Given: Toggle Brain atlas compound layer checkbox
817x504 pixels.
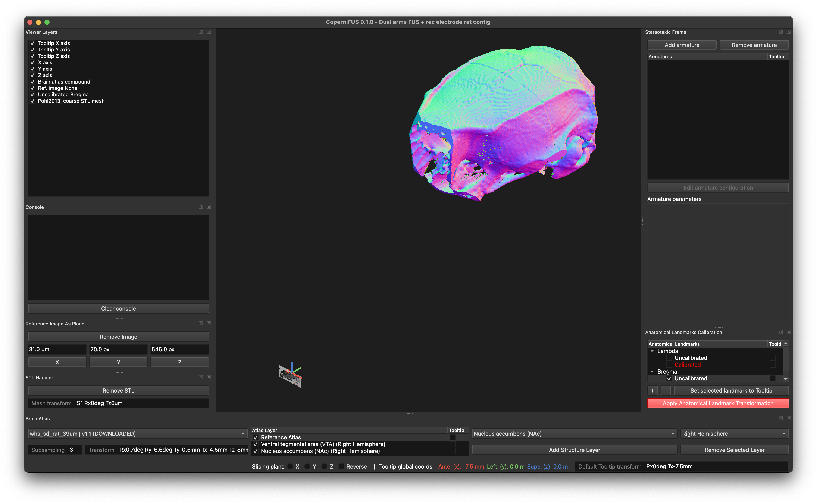Looking at the screenshot, I should coord(32,82).
